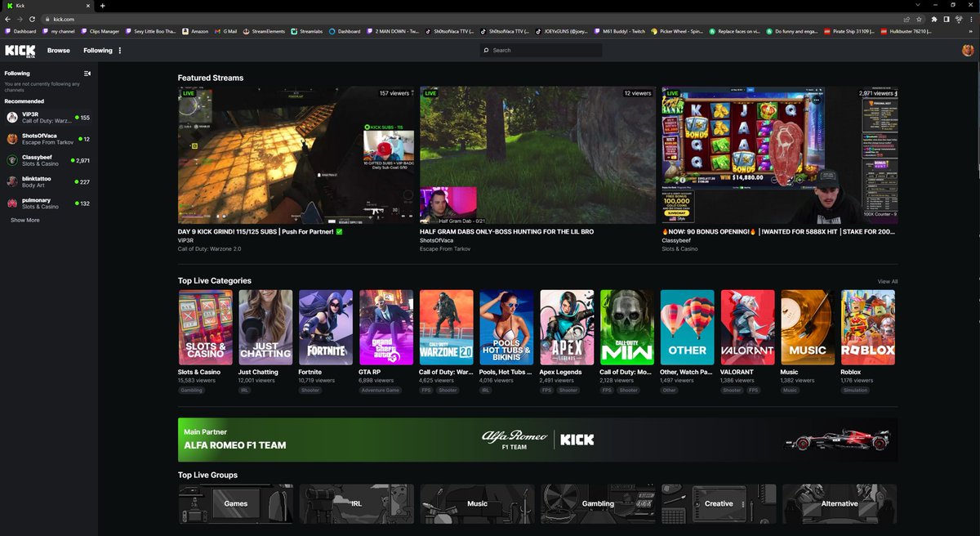Screen dimensions: 980x536
Task: Click the browser back arrow
Action: point(8,19)
